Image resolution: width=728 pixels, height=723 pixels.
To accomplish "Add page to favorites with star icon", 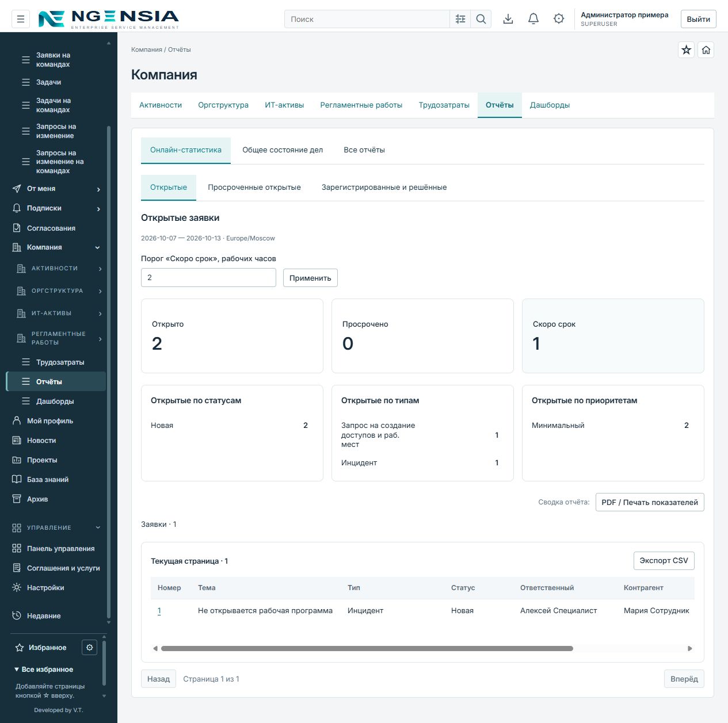I will coord(687,50).
